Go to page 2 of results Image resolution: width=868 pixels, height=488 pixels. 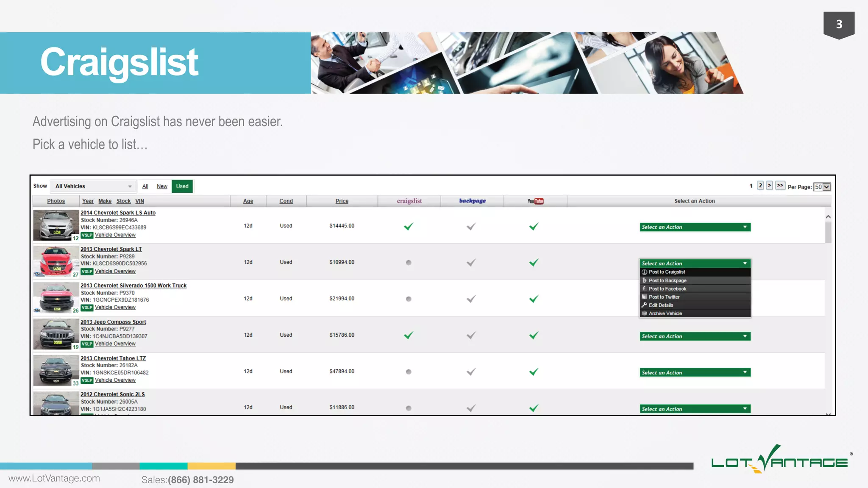[760, 186]
